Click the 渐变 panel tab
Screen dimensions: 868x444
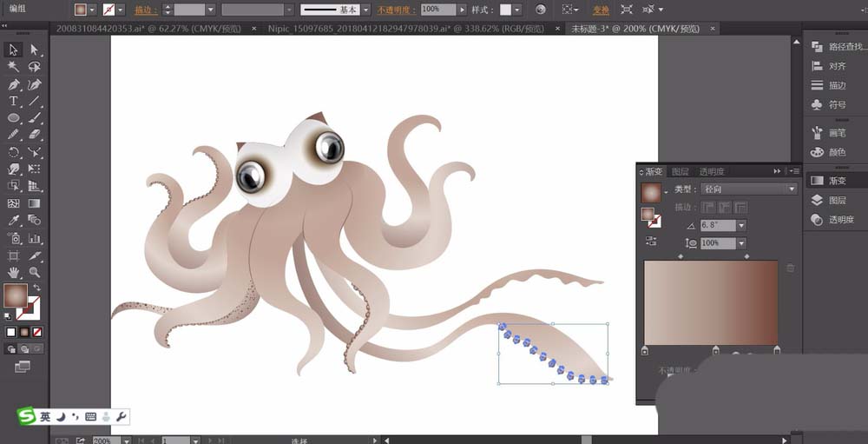654,171
